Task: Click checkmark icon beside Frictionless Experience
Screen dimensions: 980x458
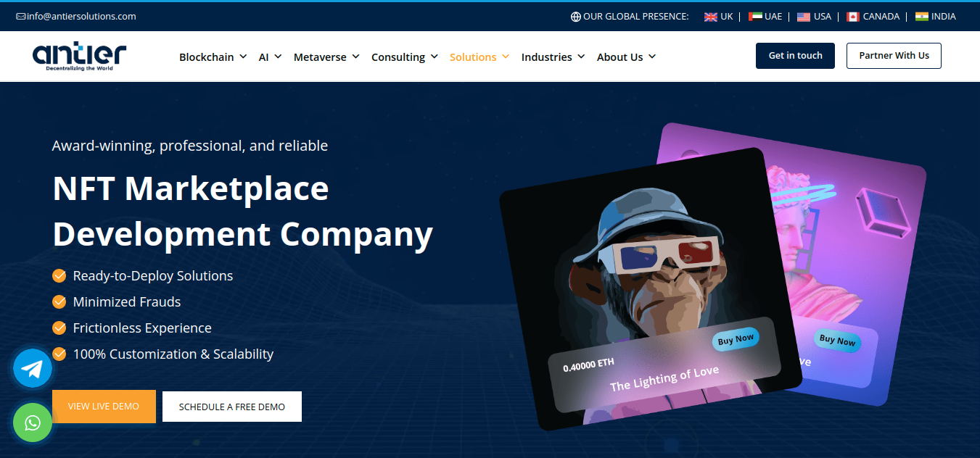Action: (x=59, y=328)
